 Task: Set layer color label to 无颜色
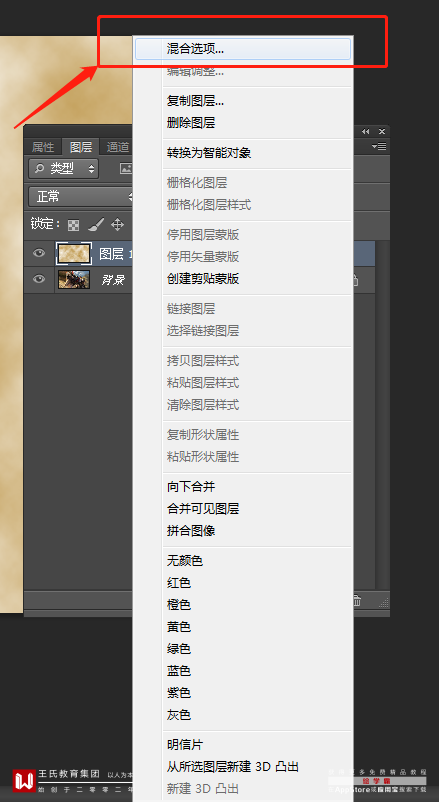pos(185,561)
